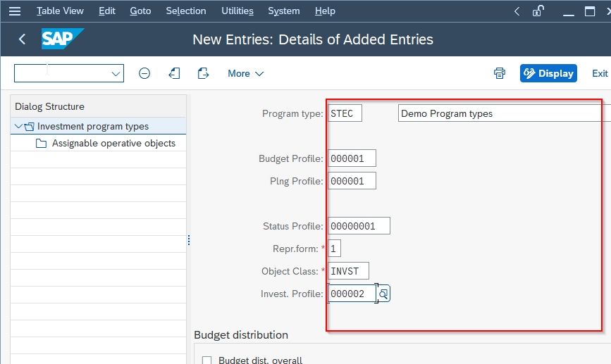Click the SAP logo
Viewport: 611px width, 364px height.
(x=62, y=39)
